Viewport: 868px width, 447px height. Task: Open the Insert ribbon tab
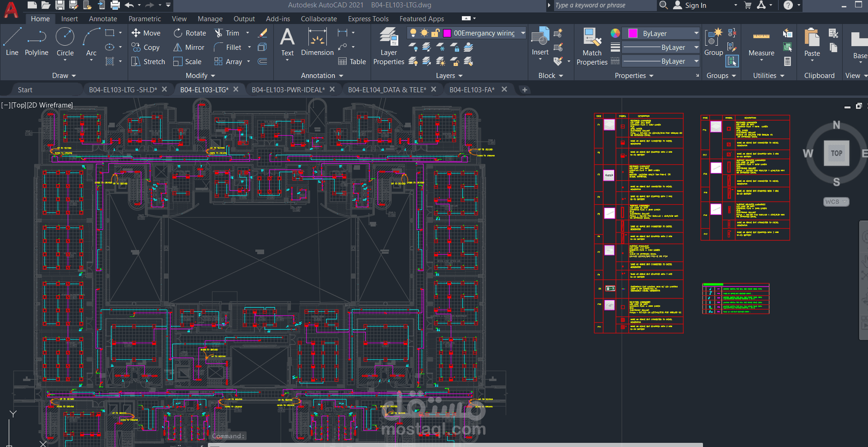pyautogui.click(x=70, y=19)
